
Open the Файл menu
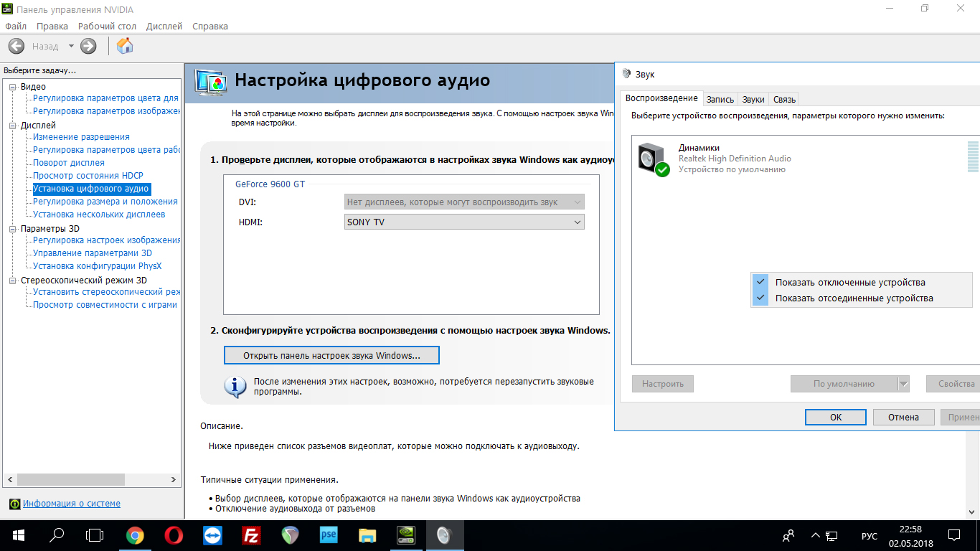point(16,26)
